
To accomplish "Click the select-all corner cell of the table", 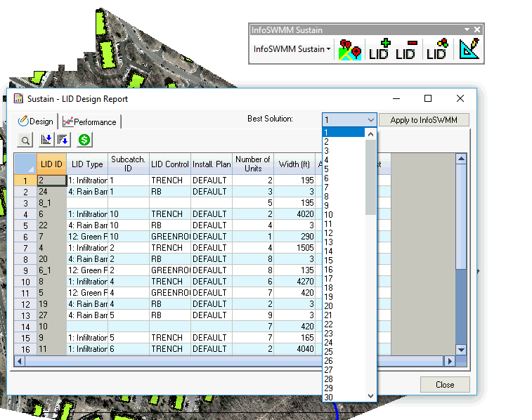I will 25,164.
